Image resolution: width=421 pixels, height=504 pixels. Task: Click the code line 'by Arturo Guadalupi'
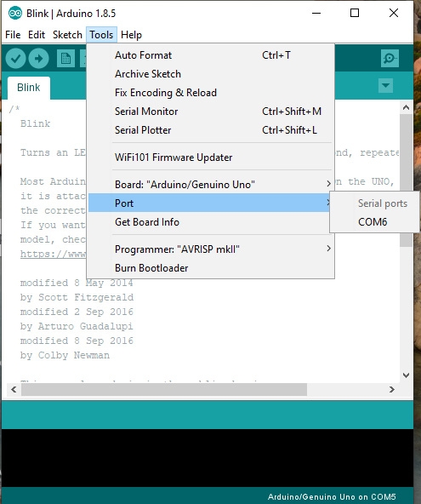tap(77, 326)
